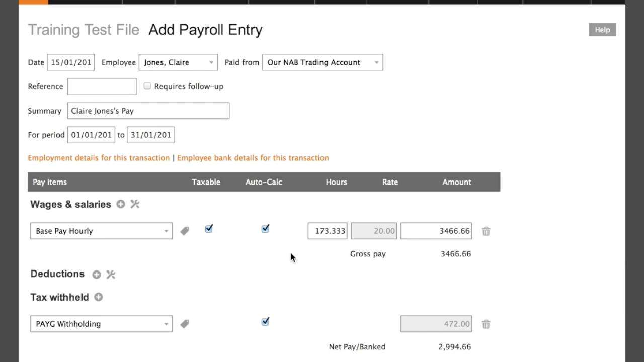644x362 pixels.
Task: Toggle Auto-Calc for PAYG Withholding
Action: 265,321
